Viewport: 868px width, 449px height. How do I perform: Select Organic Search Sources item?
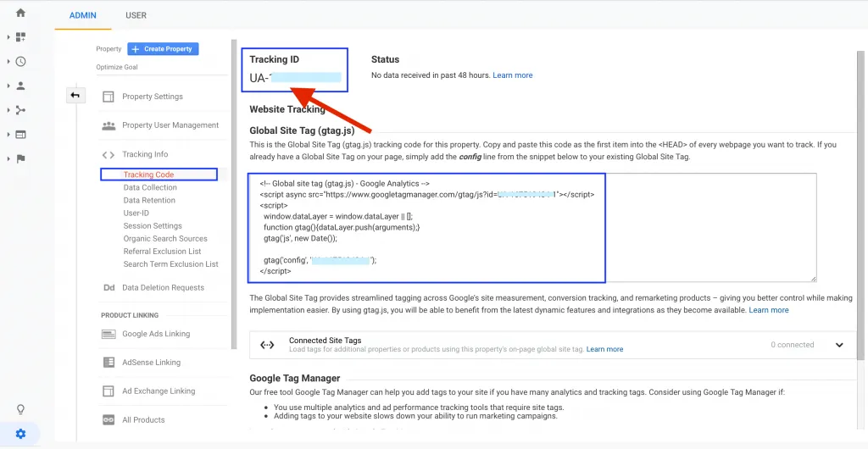pos(165,238)
